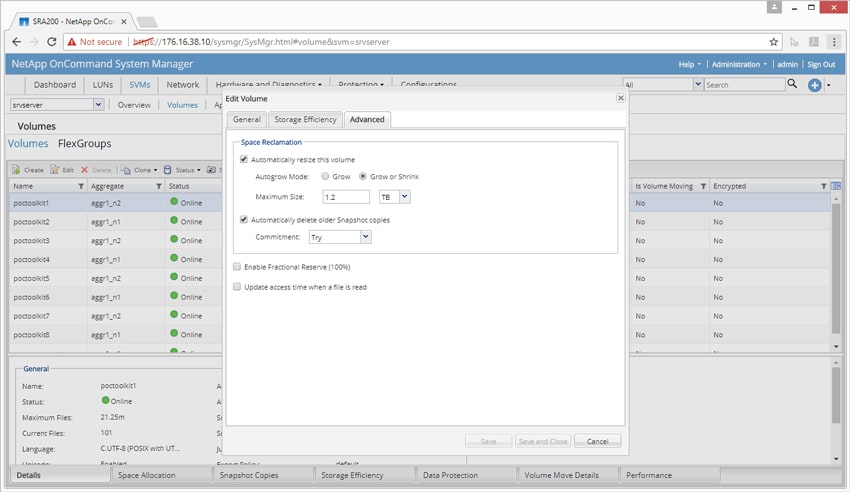Click the green Online icon for poctoolkit5
This screenshot has height=492, width=850.
[x=174, y=277]
